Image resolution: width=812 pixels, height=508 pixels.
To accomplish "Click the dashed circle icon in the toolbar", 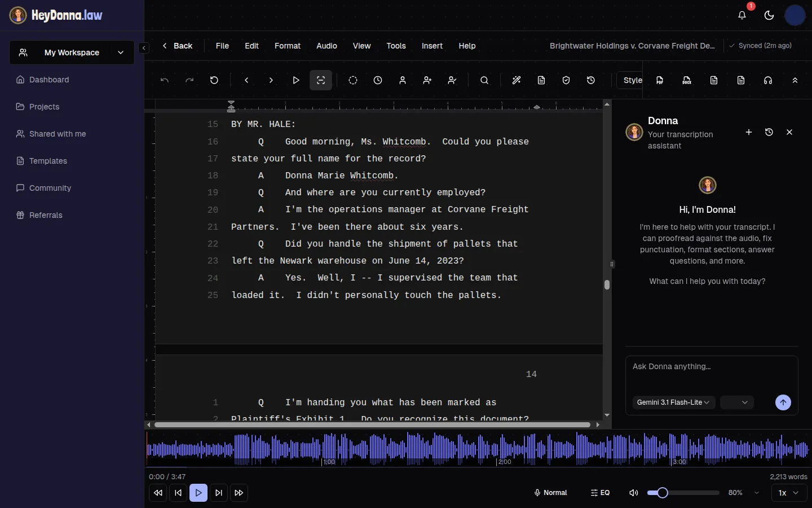I will pyautogui.click(x=353, y=80).
